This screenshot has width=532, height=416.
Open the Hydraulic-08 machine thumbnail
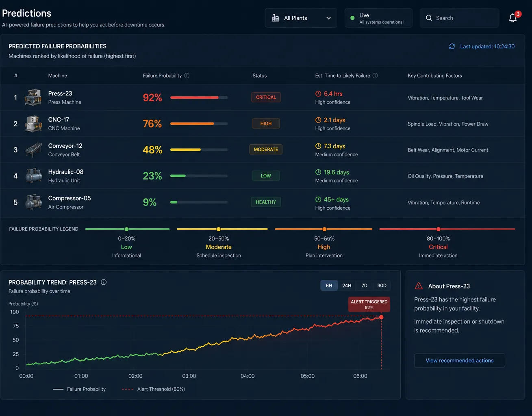[33, 176]
